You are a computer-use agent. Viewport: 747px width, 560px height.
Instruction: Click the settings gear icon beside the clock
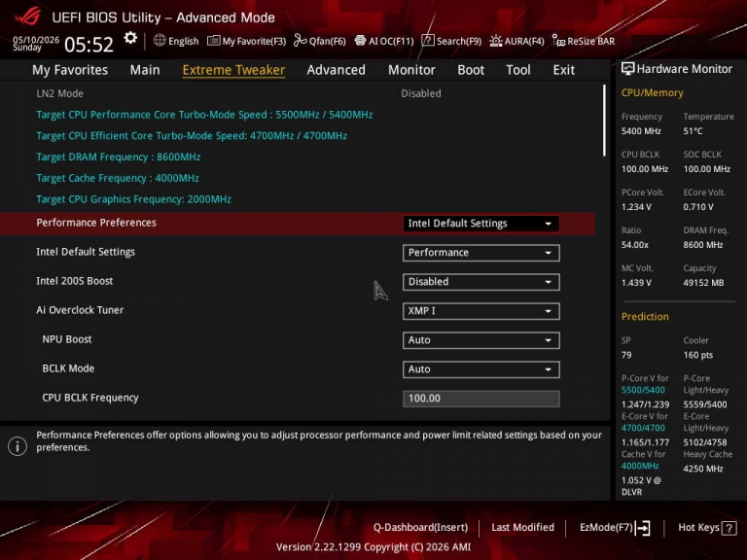coord(130,38)
